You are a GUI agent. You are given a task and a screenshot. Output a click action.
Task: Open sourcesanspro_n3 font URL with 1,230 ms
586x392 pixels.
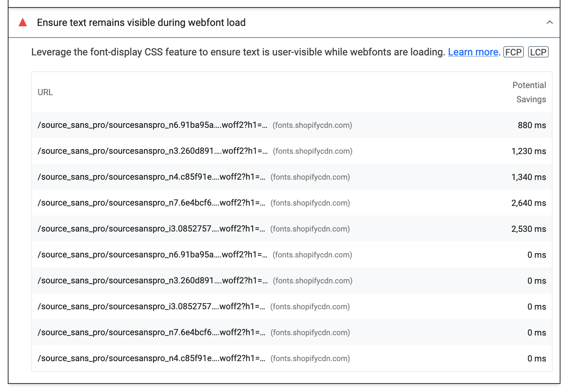[x=152, y=151]
